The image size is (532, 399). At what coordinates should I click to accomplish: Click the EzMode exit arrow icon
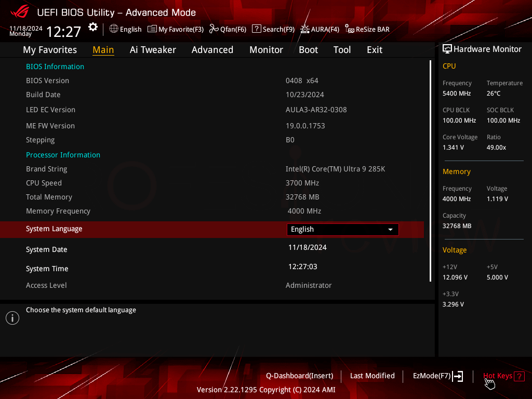[458, 376]
